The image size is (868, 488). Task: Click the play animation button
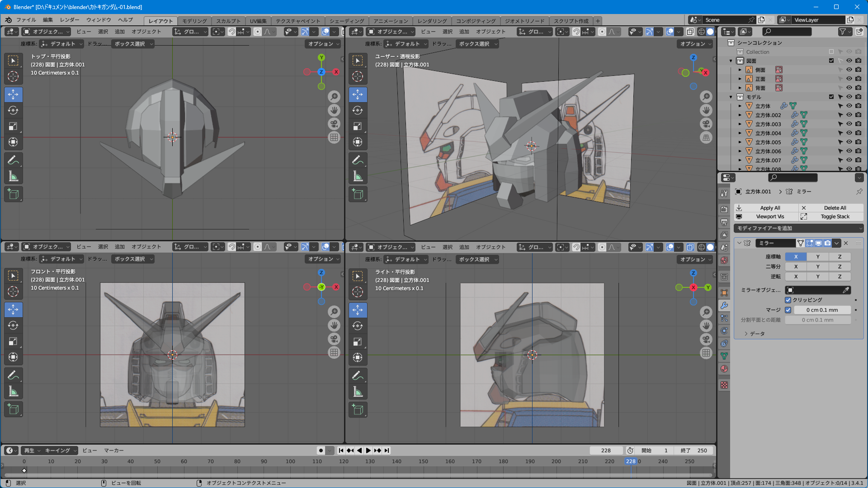368,450
